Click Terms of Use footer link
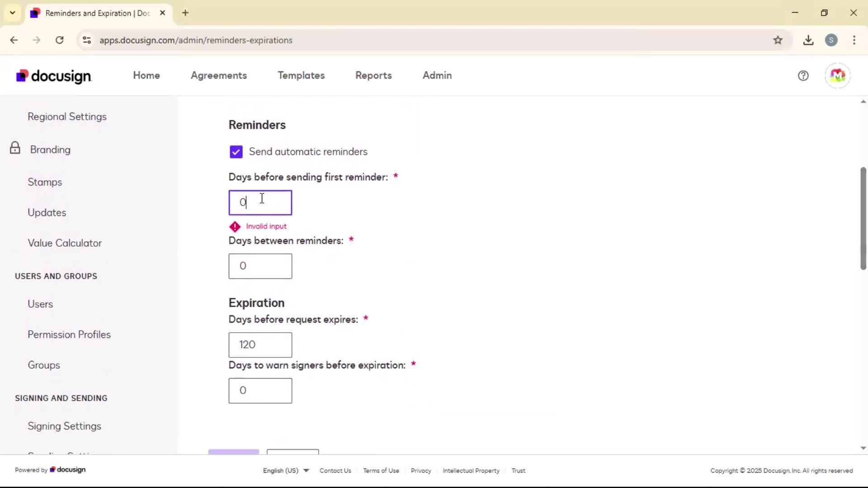The height and width of the screenshot is (488, 868). [x=381, y=471]
